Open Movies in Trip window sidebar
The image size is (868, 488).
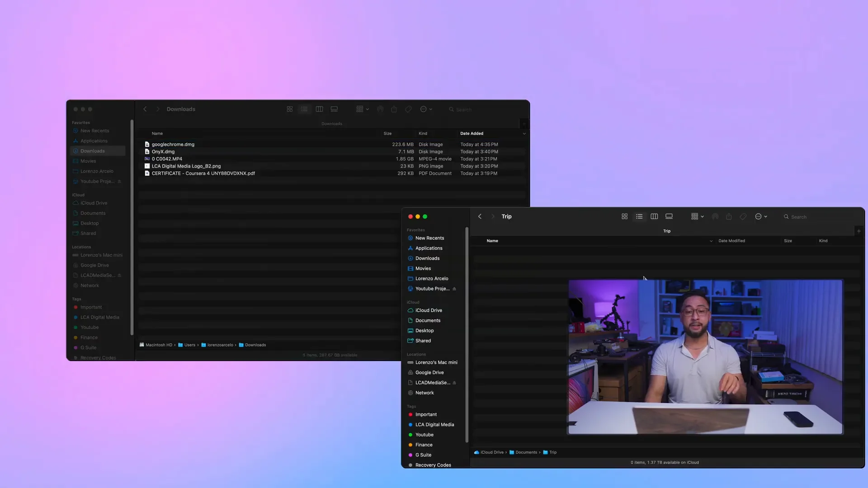(423, 268)
